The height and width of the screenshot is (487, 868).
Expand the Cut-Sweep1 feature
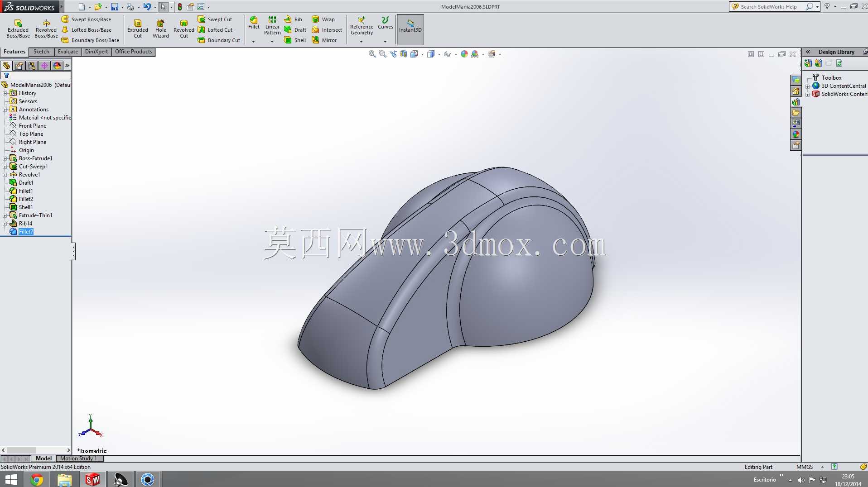[x=5, y=167]
